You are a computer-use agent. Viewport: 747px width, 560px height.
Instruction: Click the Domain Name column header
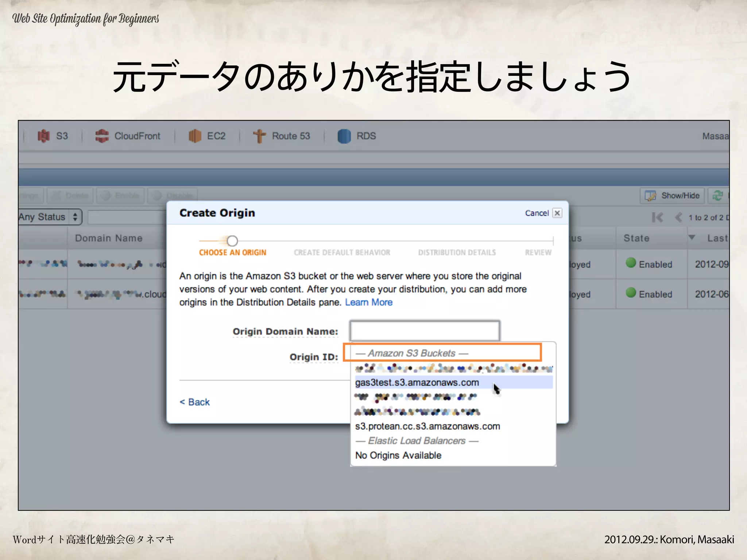pos(109,238)
